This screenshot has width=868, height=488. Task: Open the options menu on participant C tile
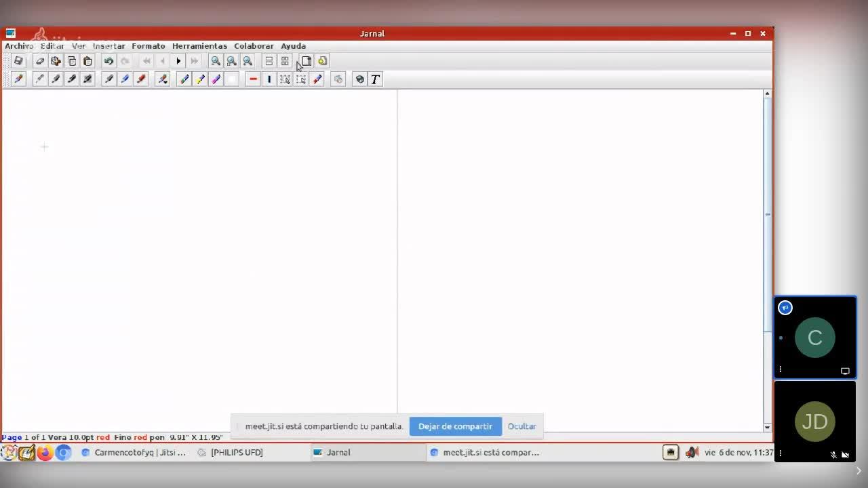781,369
